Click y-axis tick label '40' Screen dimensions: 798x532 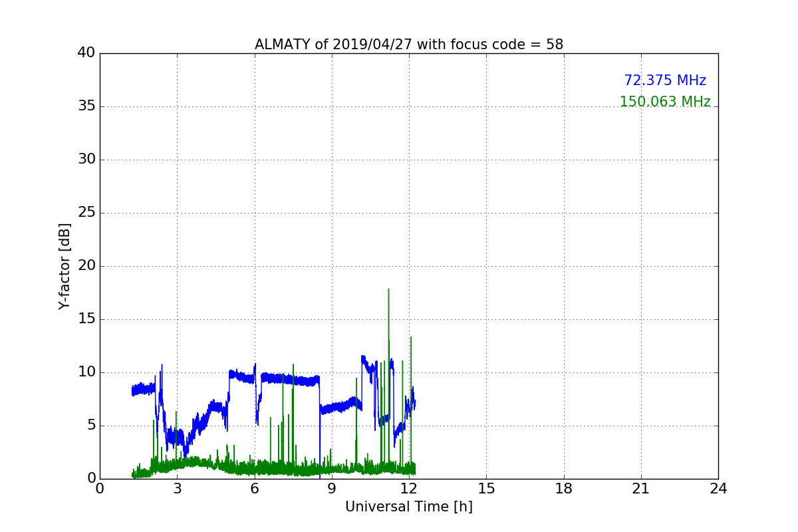click(86, 53)
